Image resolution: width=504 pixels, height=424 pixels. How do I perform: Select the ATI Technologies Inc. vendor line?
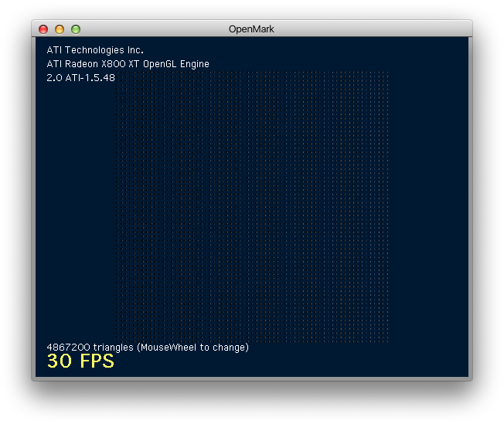click(x=95, y=50)
